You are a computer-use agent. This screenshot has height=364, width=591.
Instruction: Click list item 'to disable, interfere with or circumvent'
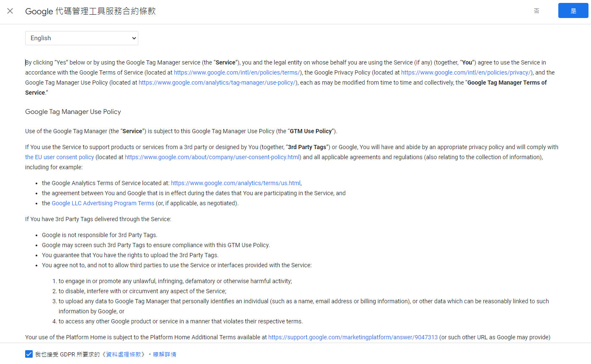tap(143, 291)
